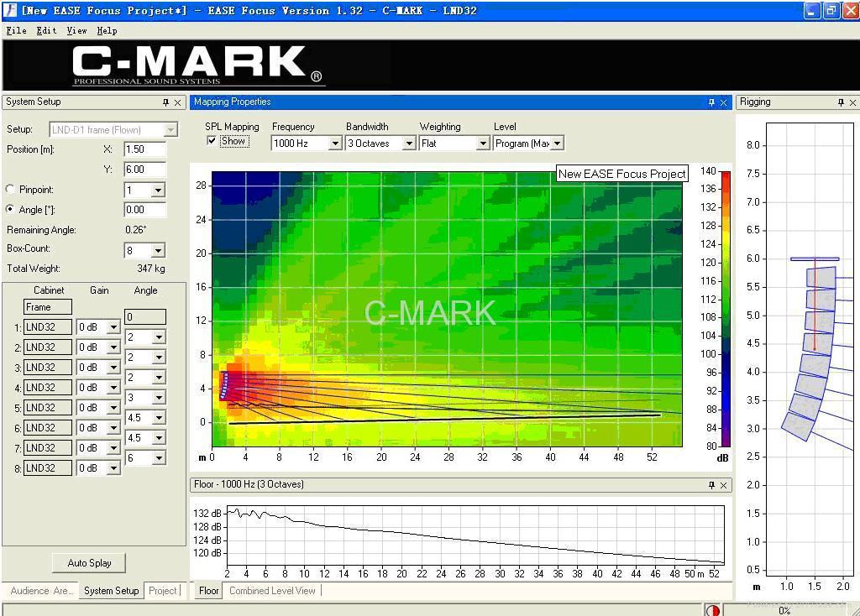Click the Auto Splay button
Viewport: 860px width, 616px height.
coord(89,563)
